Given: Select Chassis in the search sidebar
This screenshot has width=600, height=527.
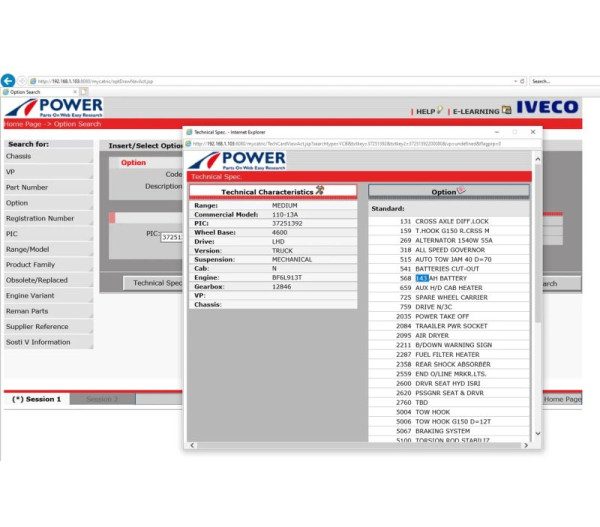Looking at the screenshot, I should [19, 156].
